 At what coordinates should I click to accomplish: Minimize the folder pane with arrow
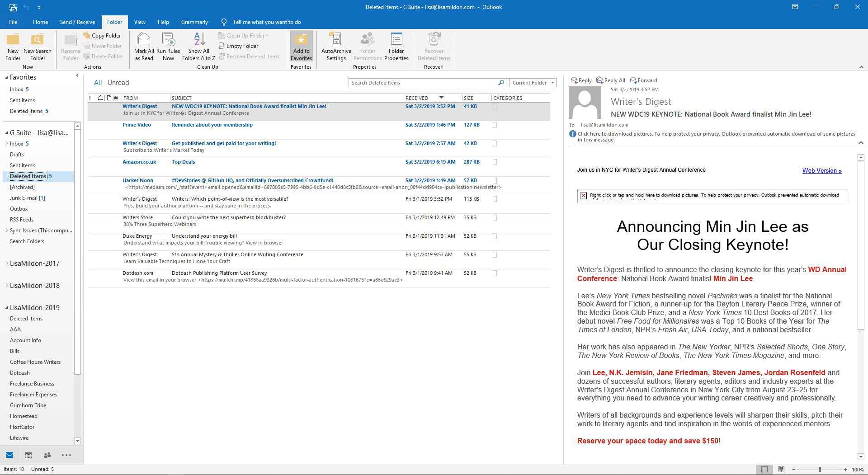tap(77, 76)
